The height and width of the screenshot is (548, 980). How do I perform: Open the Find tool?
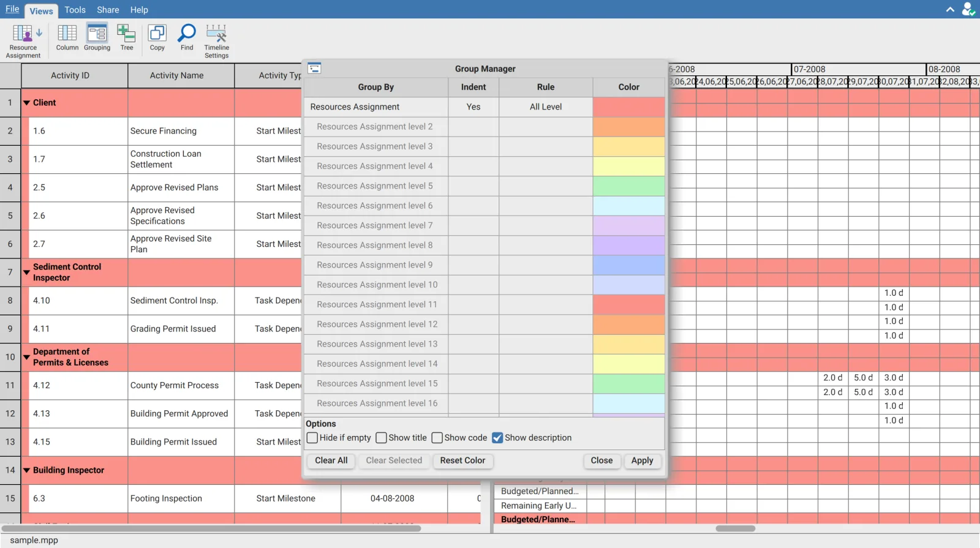tap(187, 37)
